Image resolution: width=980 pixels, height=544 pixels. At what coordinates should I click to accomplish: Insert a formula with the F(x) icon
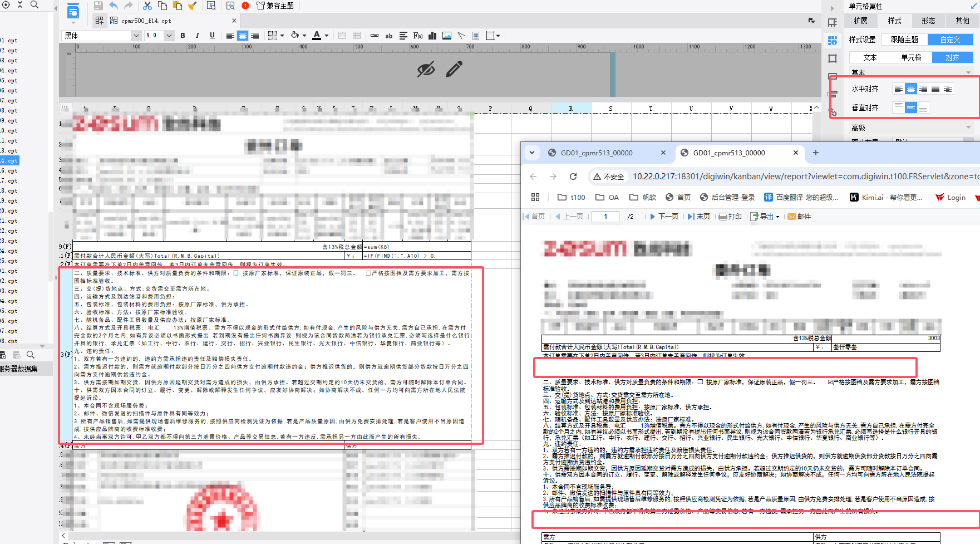click(418, 36)
